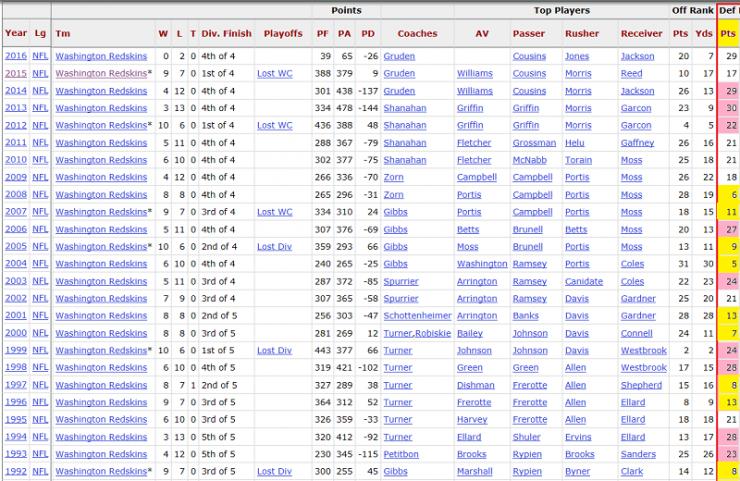Click passer McNabb link for 2010

(530, 160)
